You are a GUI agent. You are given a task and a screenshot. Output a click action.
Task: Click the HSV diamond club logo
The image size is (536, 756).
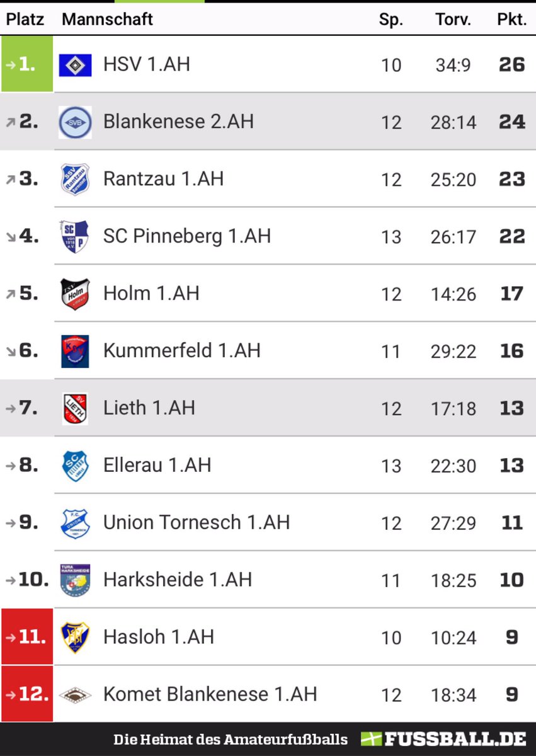tap(75, 65)
